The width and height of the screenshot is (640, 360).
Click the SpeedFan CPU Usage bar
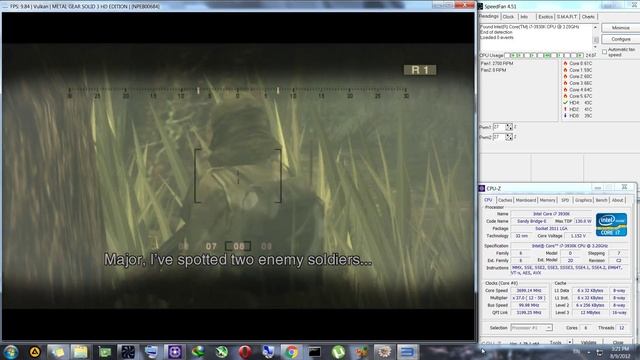click(x=544, y=55)
